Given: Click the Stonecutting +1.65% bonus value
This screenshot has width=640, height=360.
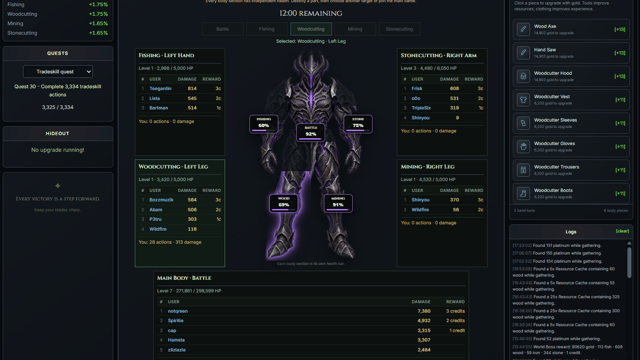Looking at the screenshot, I should (x=98, y=33).
